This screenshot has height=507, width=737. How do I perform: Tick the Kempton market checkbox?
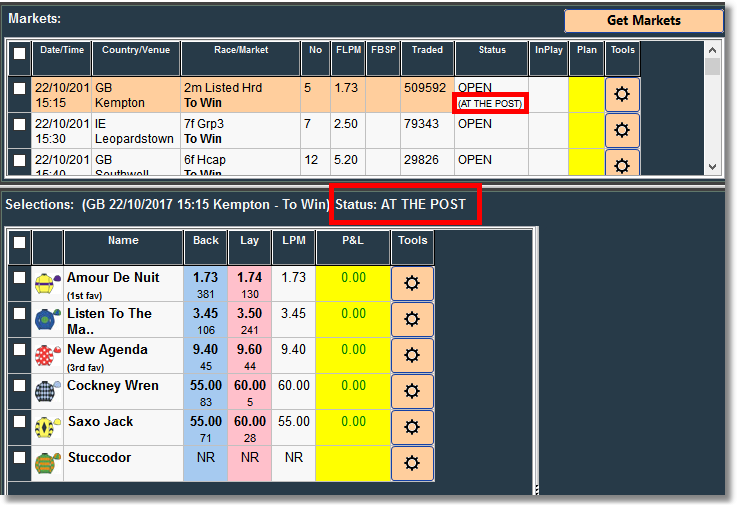point(19,89)
